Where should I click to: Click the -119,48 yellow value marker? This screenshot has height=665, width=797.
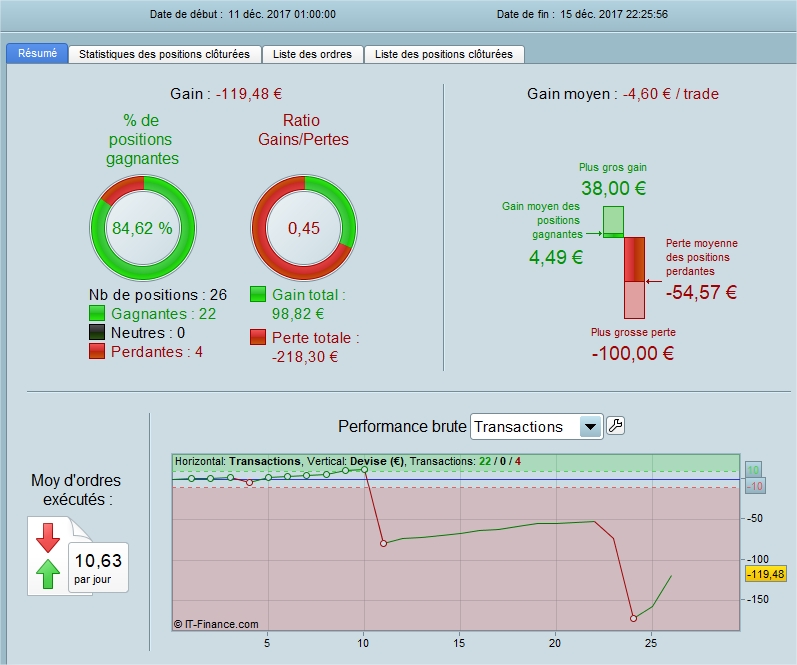tap(766, 574)
